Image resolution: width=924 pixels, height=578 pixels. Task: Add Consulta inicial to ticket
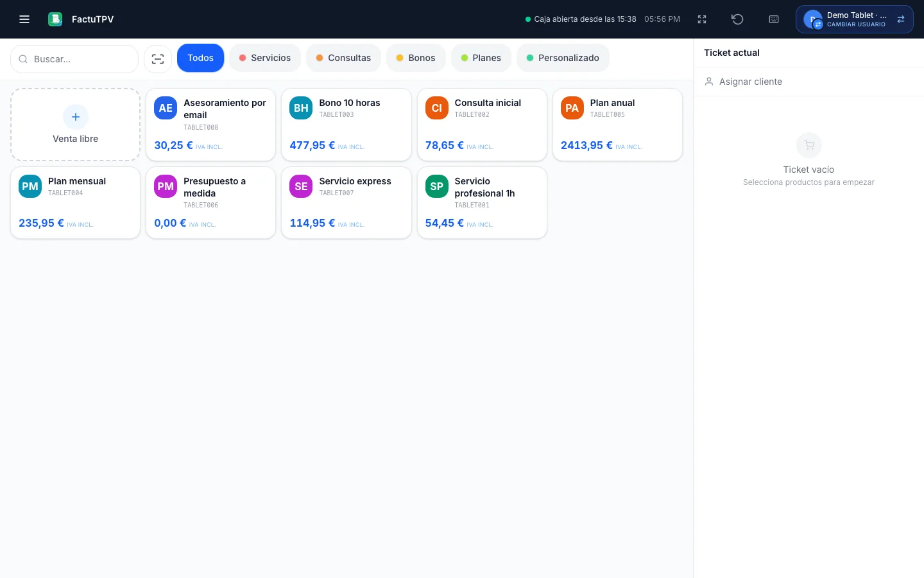482,125
